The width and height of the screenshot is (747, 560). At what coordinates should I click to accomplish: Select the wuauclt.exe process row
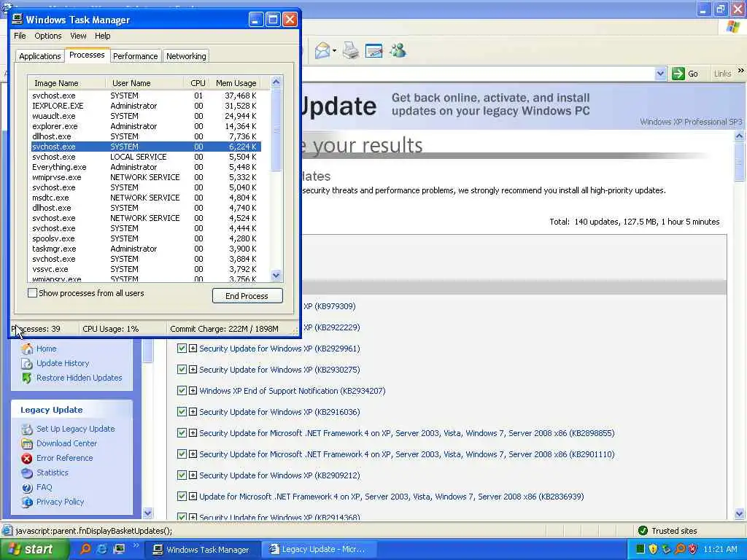[x=145, y=116]
